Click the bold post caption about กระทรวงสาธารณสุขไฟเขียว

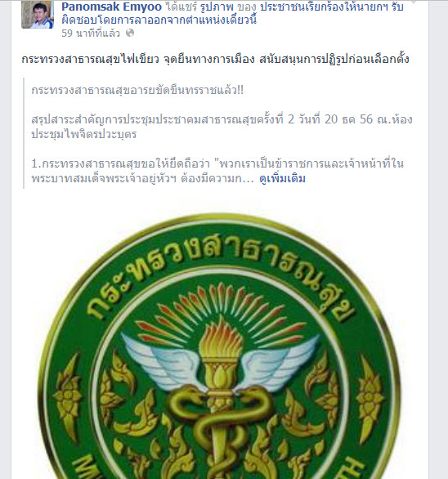click(215, 60)
